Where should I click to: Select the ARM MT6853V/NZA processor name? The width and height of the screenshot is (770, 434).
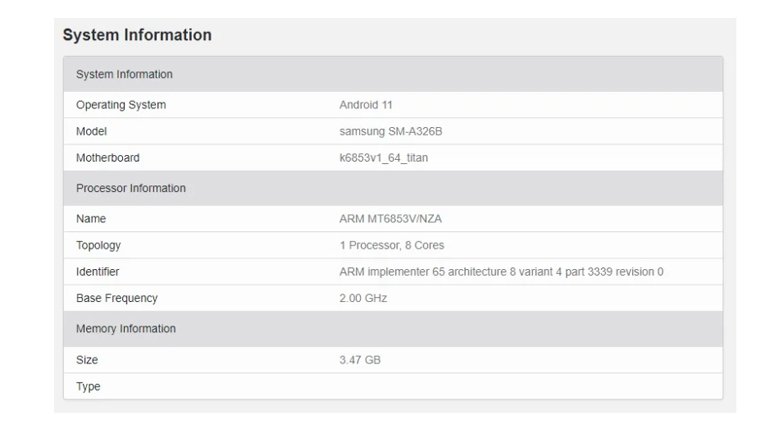(x=397, y=219)
